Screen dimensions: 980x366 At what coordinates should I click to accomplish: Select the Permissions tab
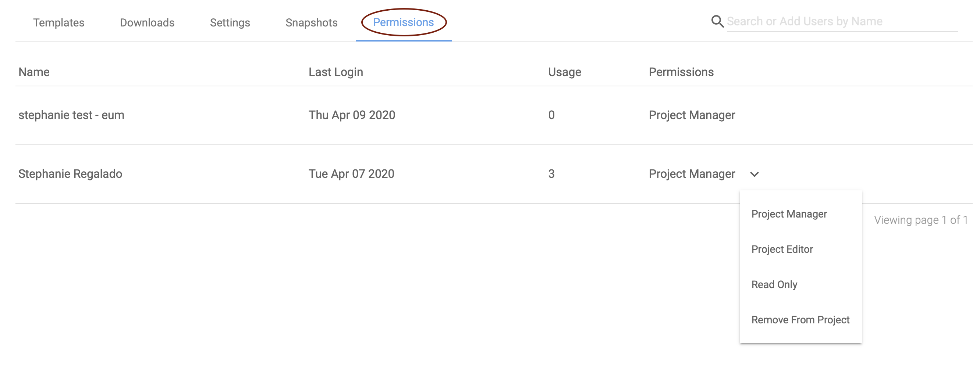[x=403, y=22]
